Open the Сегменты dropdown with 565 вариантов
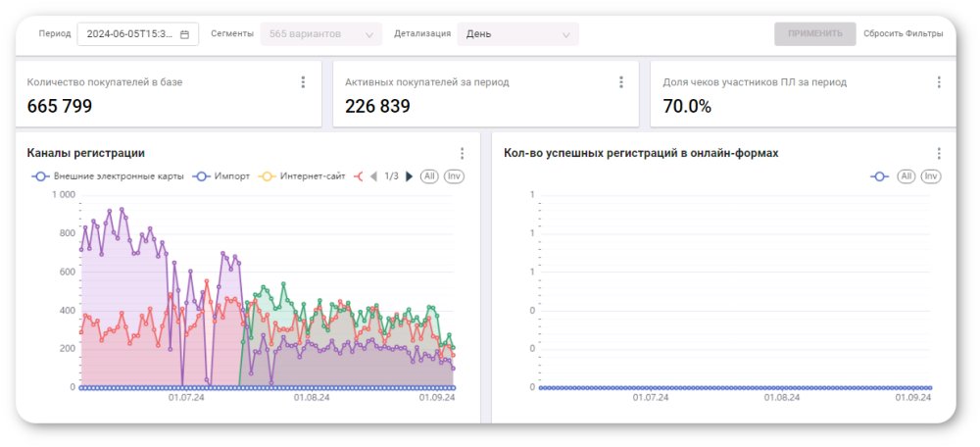The image size is (980, 447). pyautogui.click(x=320, y=34)
